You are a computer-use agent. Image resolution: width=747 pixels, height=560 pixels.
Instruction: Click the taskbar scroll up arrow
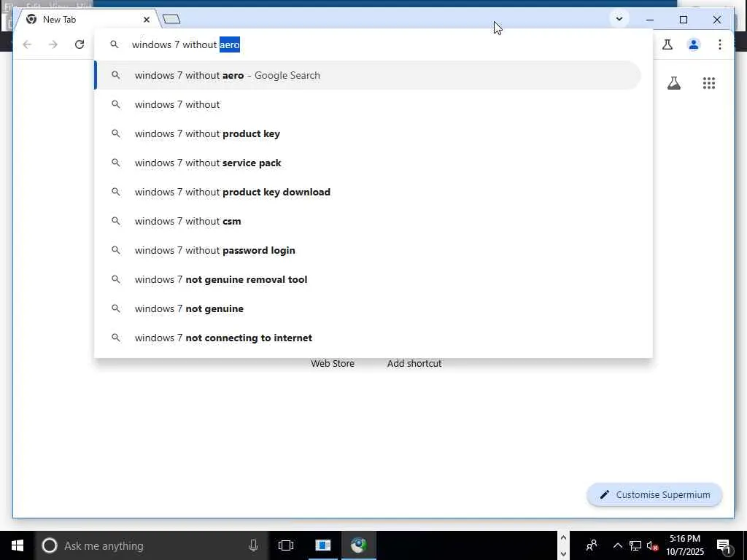[564, 538]
